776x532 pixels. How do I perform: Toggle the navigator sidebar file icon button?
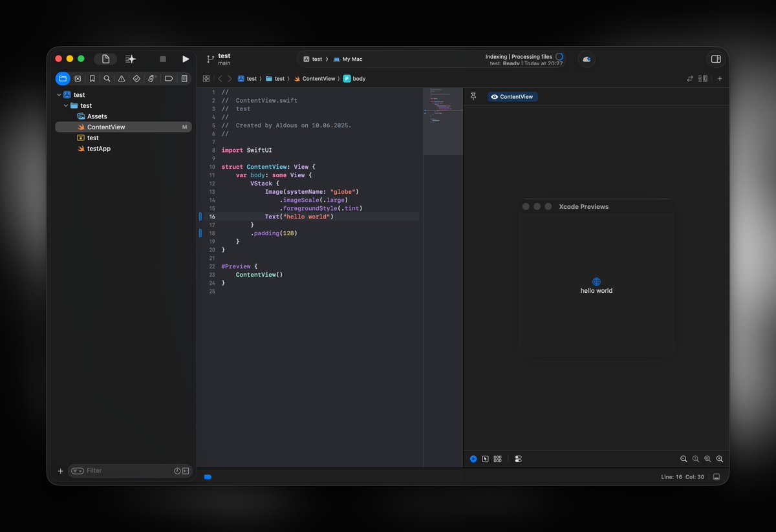tap(106, 59)
